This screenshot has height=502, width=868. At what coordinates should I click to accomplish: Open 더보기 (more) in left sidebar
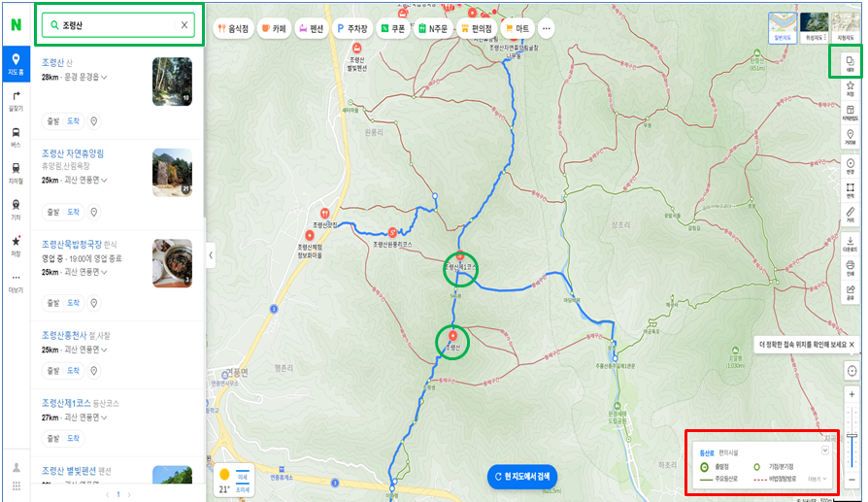[x=17, y=283]
